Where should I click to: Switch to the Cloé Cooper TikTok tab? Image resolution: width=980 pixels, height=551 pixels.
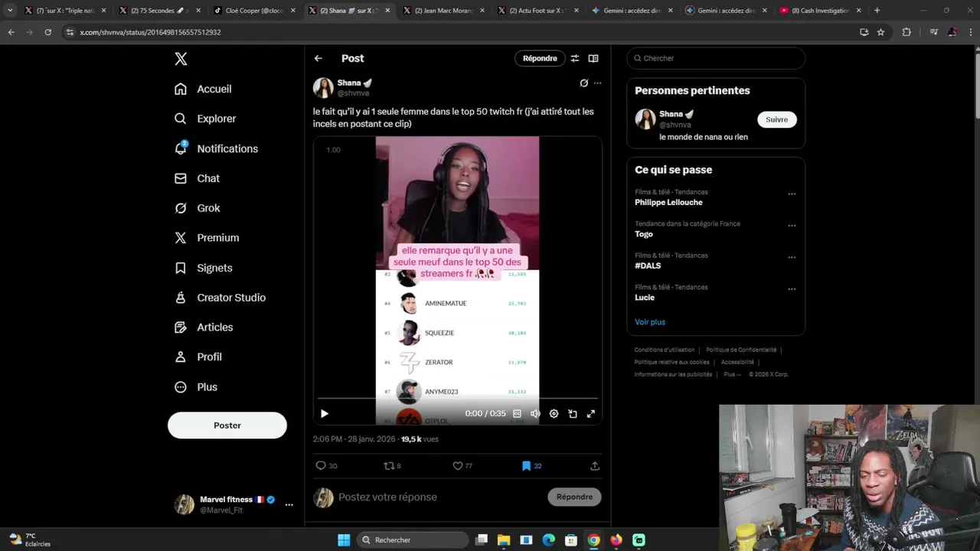pos(253,11)
